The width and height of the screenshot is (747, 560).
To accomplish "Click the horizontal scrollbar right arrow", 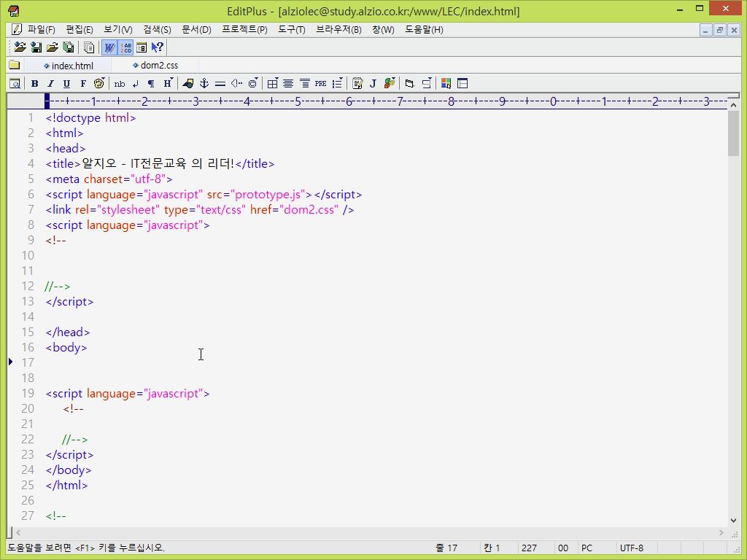I will click(x=721, y=532).
